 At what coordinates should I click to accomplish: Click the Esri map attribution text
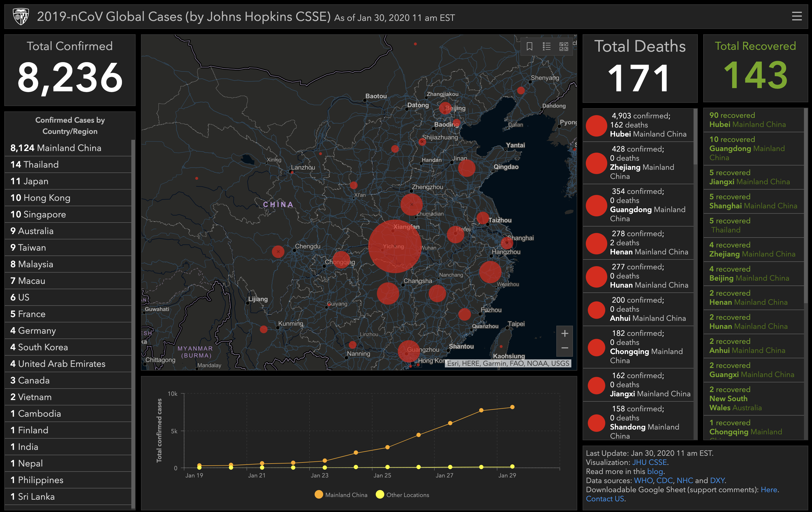[508, 363]
